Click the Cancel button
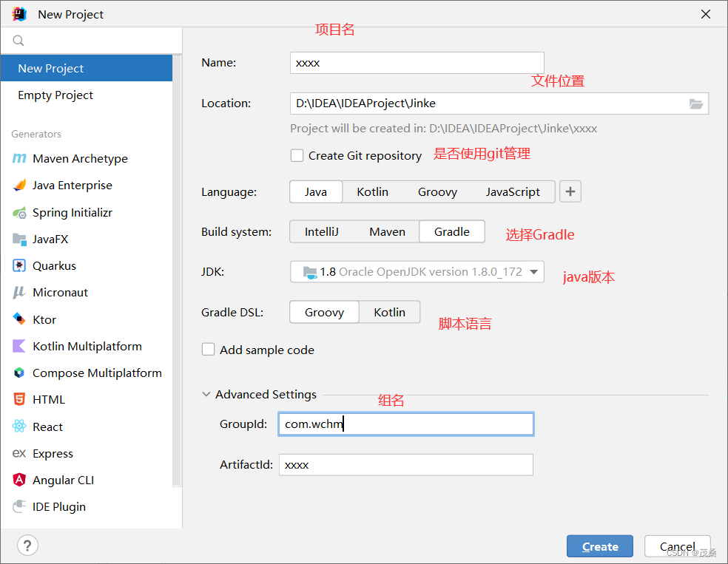The height and width of the screenshot is (564, 728). [x=678, y=546]
